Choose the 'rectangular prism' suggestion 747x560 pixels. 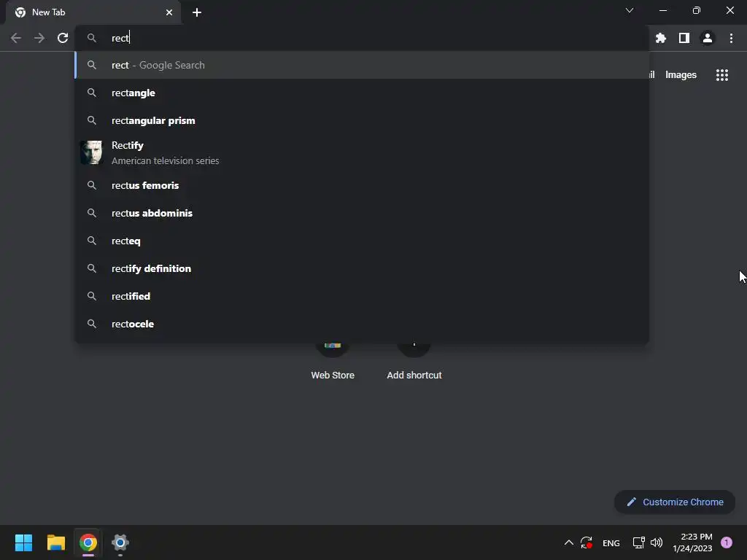[x=362, y=120]
